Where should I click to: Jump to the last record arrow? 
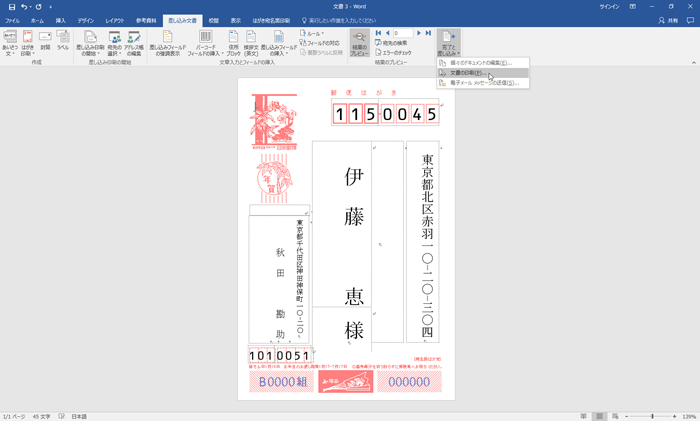pyautogui.click(x=428, y=33)
